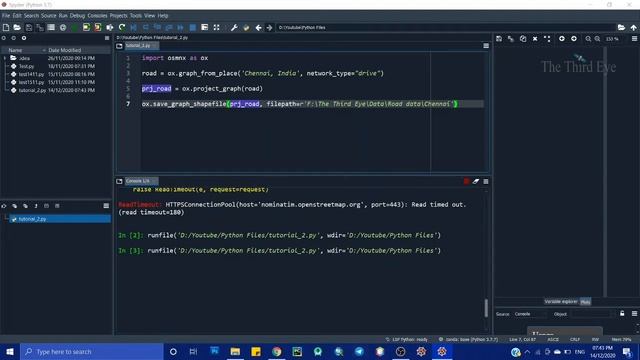Open the File menu

6,16
